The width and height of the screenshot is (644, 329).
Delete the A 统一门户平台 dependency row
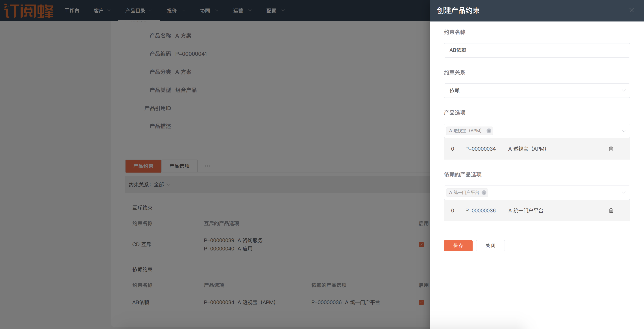click(611, 211)
